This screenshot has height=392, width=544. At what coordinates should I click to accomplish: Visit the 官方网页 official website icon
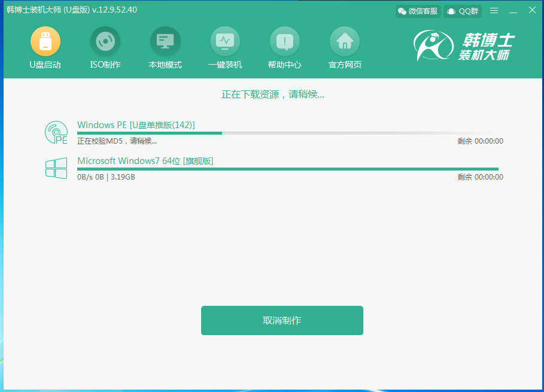point(345,42)
